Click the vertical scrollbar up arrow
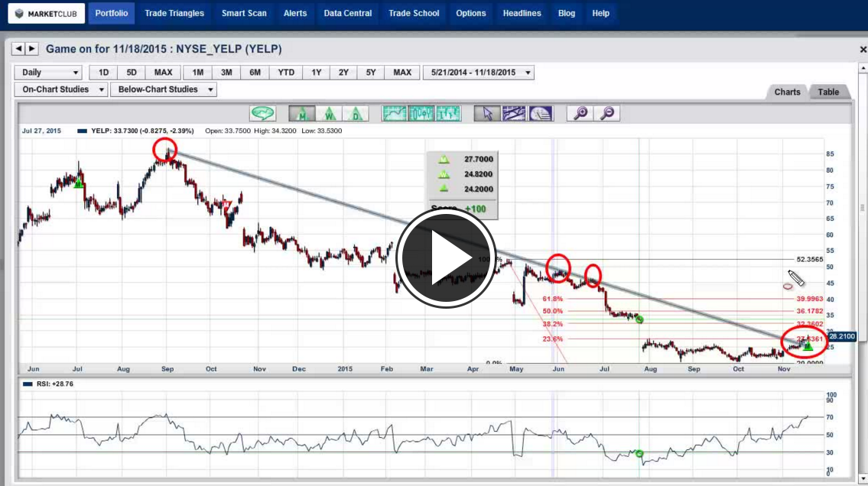Viewport: 868px width, 486px height. pyautogui.click(x=863, y=68)
